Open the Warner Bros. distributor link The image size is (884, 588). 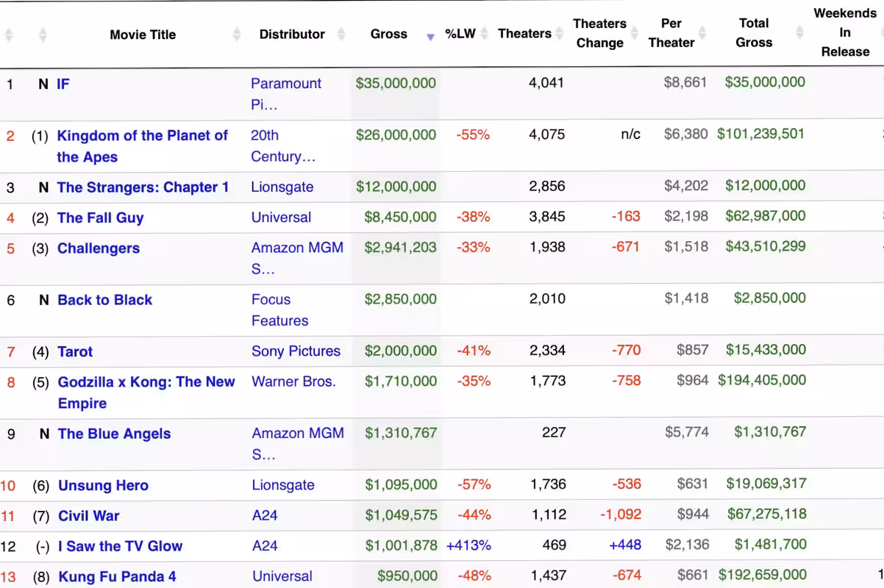pyautogui.click(x=293, y=381)
